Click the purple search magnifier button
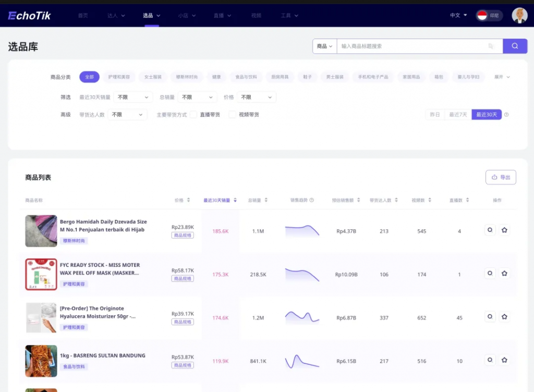Image resolution: width=534 pixels, height=392 pixels. coord(515,46)
